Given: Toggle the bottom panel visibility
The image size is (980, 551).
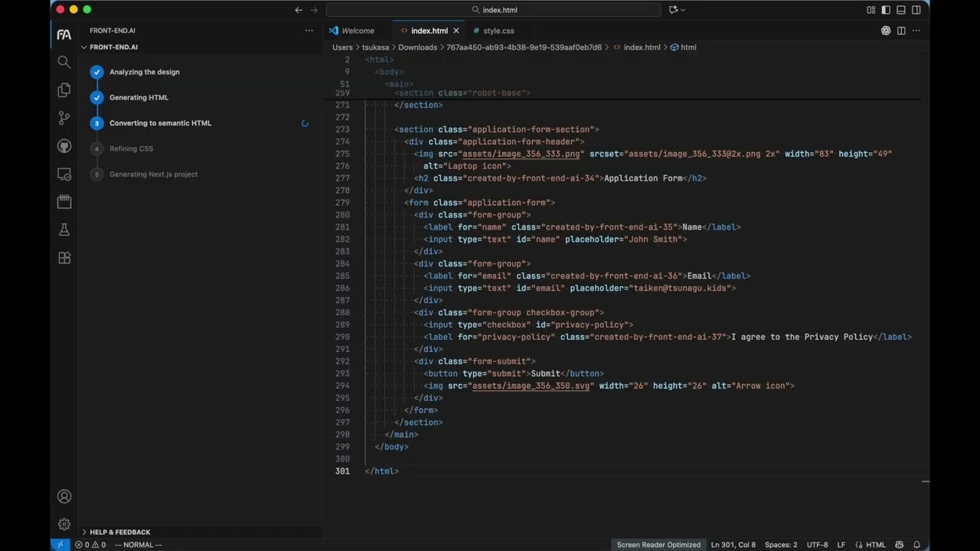Looking at the screenshot, I should point(901,10).
